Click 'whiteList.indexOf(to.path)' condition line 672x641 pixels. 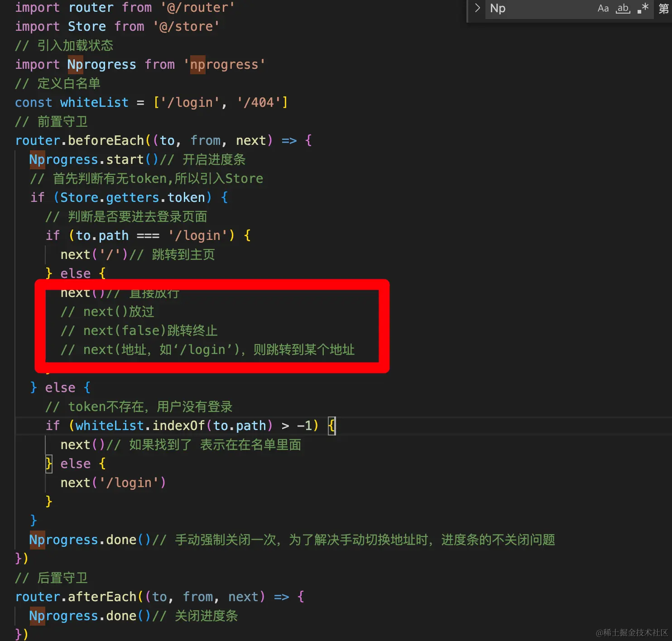click(x=191, y=426)
